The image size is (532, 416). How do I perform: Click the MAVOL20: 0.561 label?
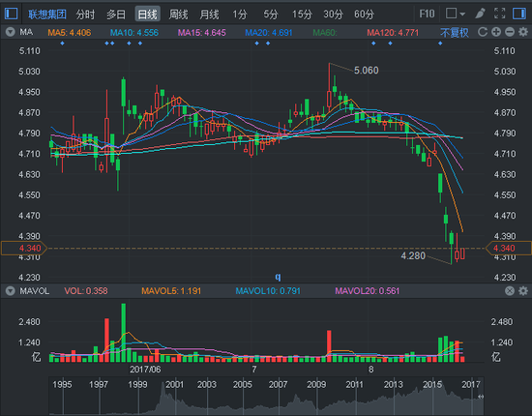coord(368,291)
